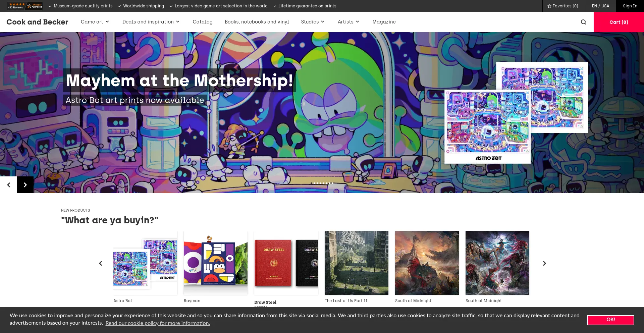Open The Last of Us Part II thumbnail

pyautogui.click(x=357, y=263)
